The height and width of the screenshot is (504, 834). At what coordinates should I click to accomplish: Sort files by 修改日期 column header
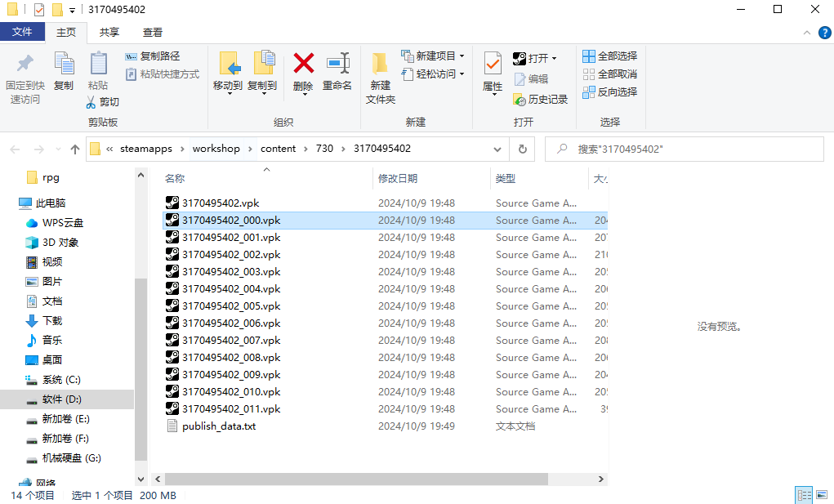(x=398, y=179)
